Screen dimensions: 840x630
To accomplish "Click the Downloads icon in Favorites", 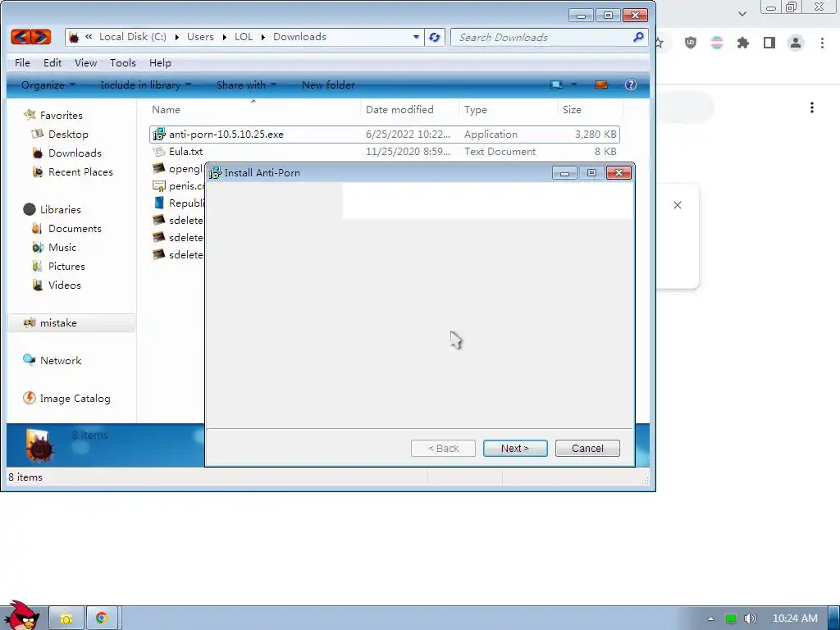I will (x=38, y=153).
